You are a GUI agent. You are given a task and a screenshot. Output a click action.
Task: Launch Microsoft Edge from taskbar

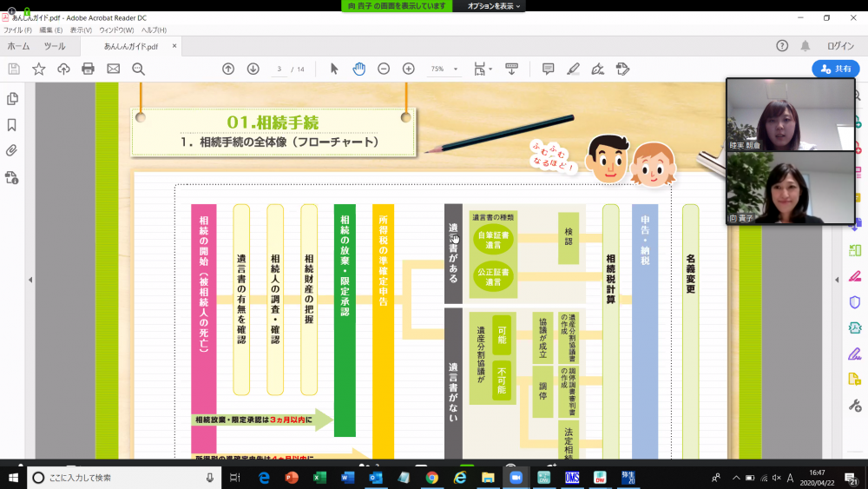coord(264,478)
